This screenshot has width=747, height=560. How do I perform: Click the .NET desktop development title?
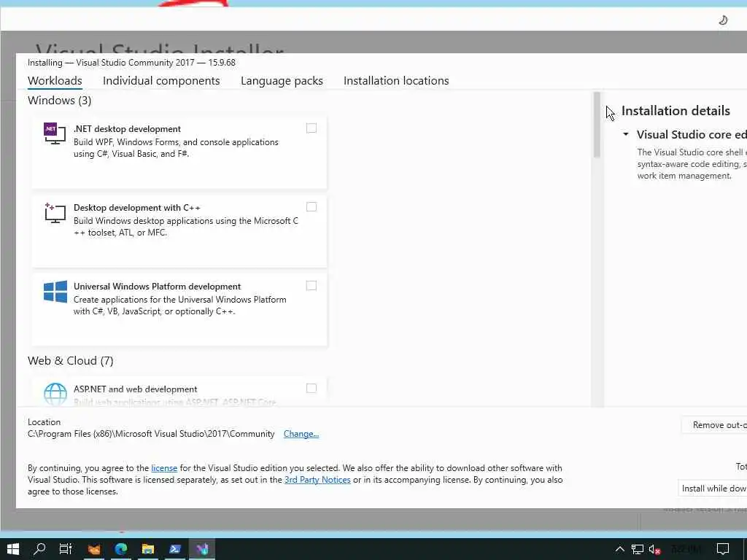(x=127, y=129)
